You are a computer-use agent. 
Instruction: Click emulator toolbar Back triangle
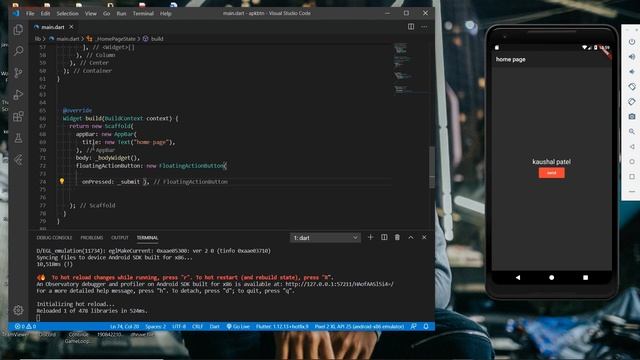[x=632, y=147]
